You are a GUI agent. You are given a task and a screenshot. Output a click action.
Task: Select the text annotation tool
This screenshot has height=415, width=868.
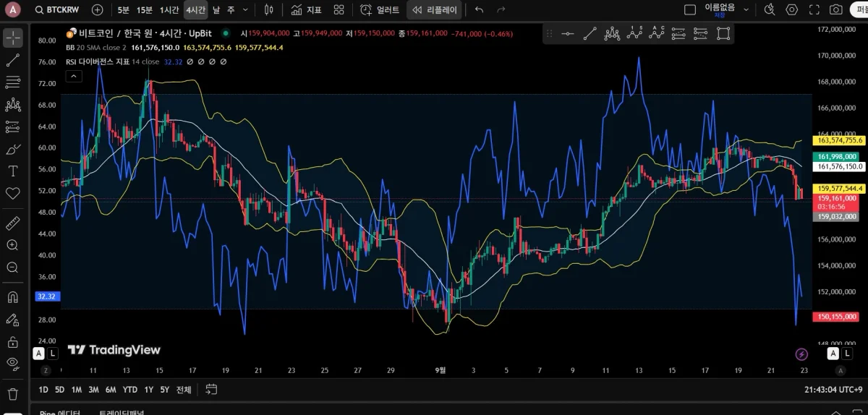(x=12, y=171)
